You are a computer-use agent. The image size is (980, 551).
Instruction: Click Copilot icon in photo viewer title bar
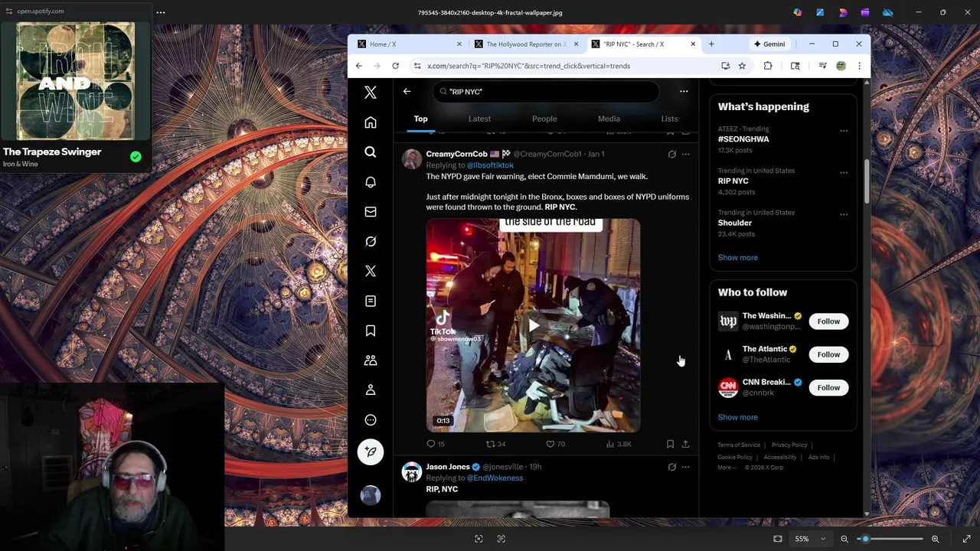pyautogui.click(x=798, y=12)
